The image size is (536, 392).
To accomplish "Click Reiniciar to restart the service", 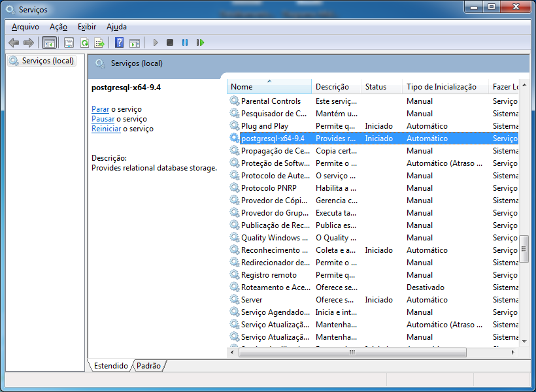I will pyautogui.click(x=107, y=129).
